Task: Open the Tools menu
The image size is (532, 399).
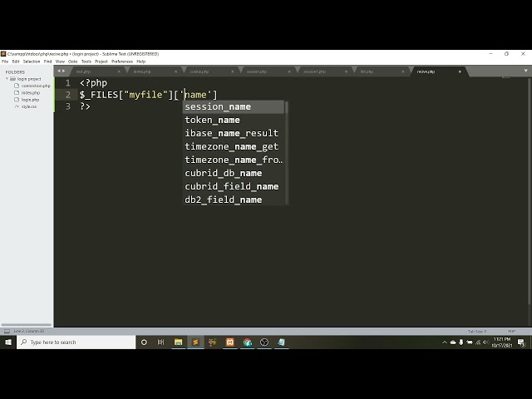Action: (86, 62)
